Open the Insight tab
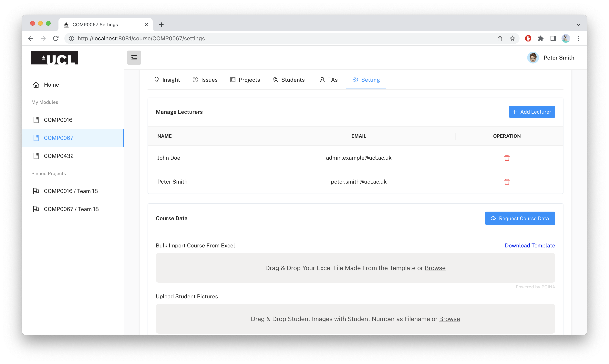609x364 pixels. tap(167, 80)
